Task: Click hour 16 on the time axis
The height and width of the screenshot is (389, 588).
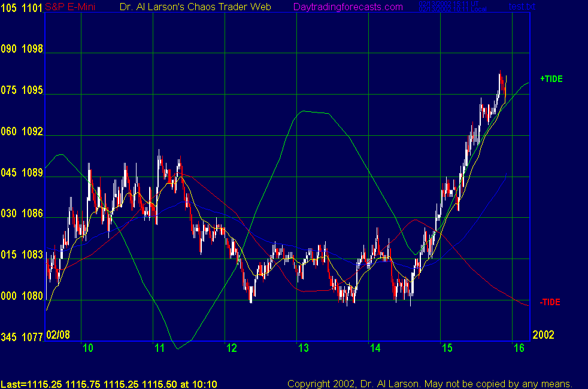Action: point(519,348)
